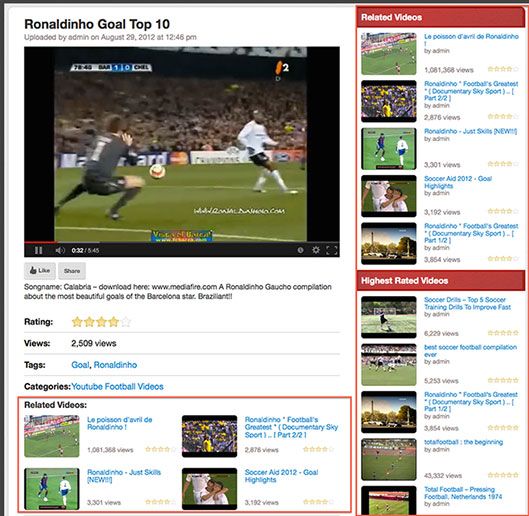Click bottom Soccer Aid 2012 thumbnail
This screenshot has width=529, height=516.
210,489
